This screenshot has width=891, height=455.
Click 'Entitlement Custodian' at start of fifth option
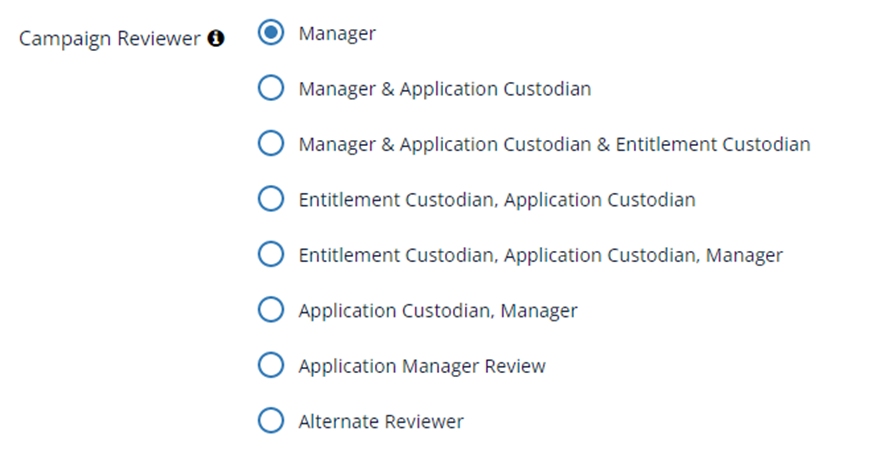click(398, 255)
